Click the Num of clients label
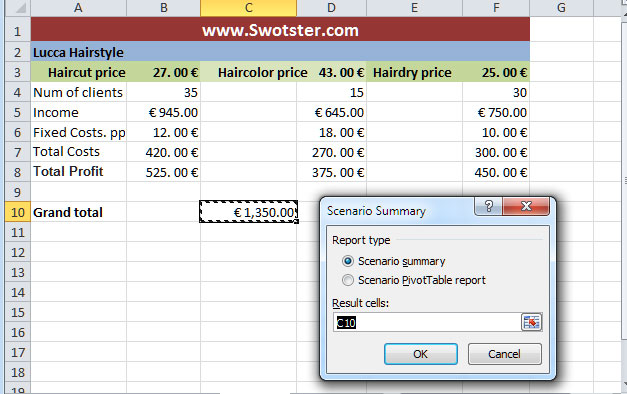Screen dimensions: 627x394 pos(79,92)
